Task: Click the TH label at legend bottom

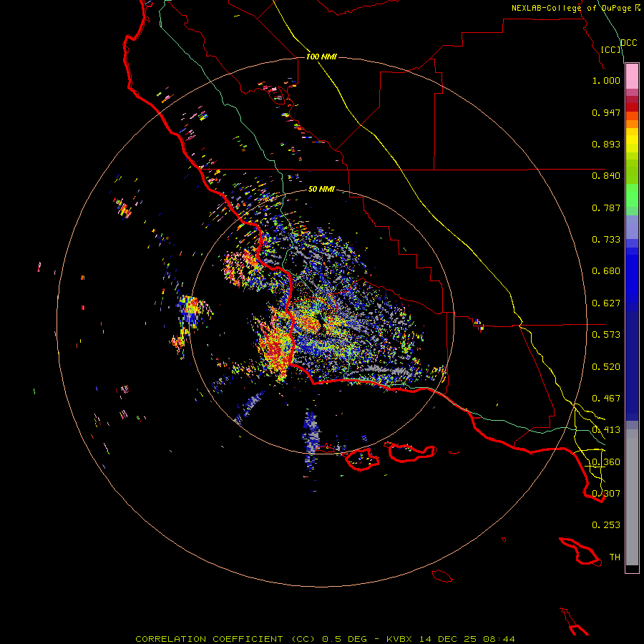Action: point(615,557)
